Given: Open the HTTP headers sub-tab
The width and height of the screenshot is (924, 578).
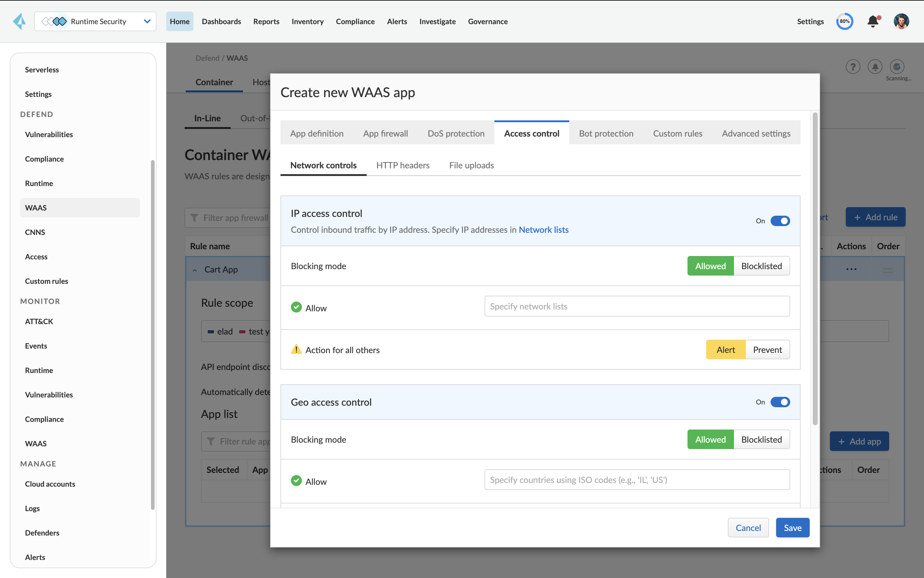Looking at the screenshot, I should click(x=402, y=165).
